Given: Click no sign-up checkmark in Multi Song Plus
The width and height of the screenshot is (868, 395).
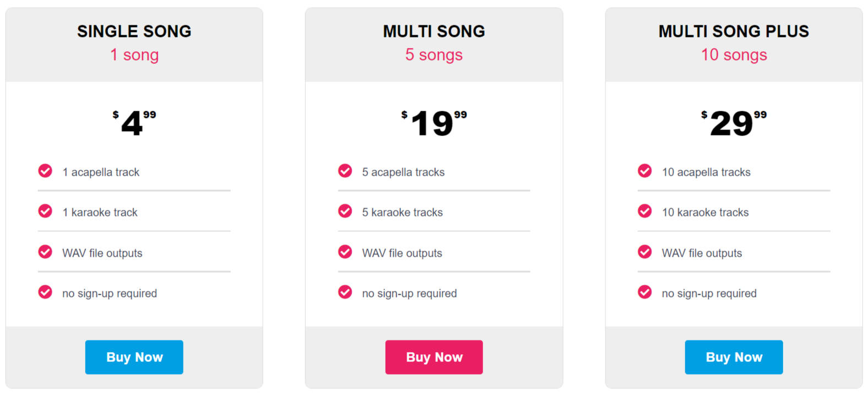Looking at the screenshot, I should tap(644, 292).
